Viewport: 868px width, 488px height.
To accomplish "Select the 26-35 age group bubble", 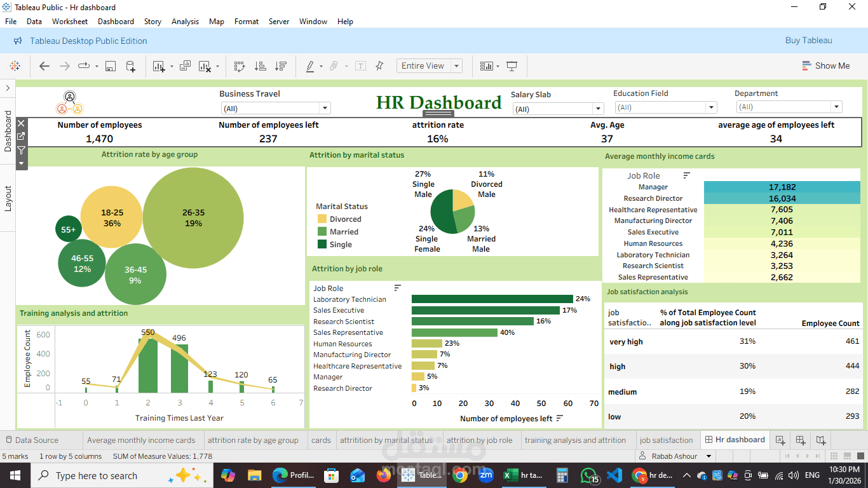I will [193, 218].
